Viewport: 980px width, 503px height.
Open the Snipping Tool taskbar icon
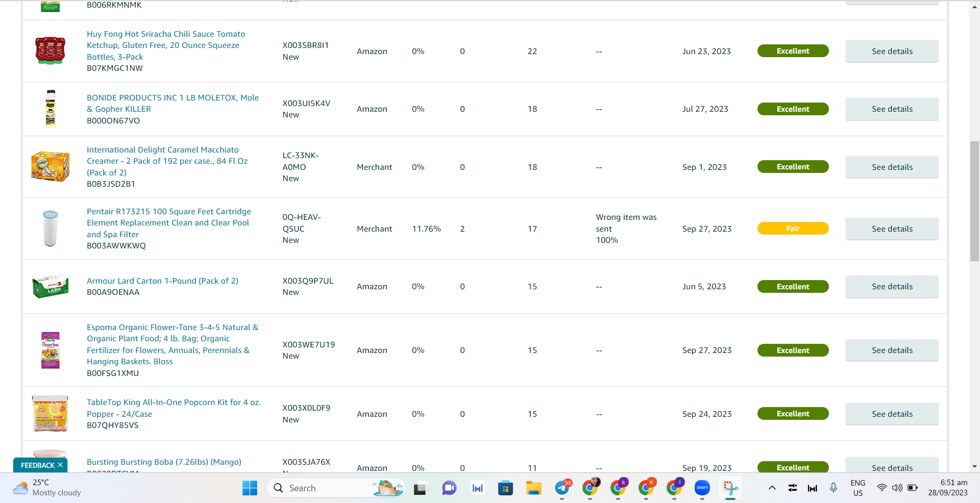730,488
